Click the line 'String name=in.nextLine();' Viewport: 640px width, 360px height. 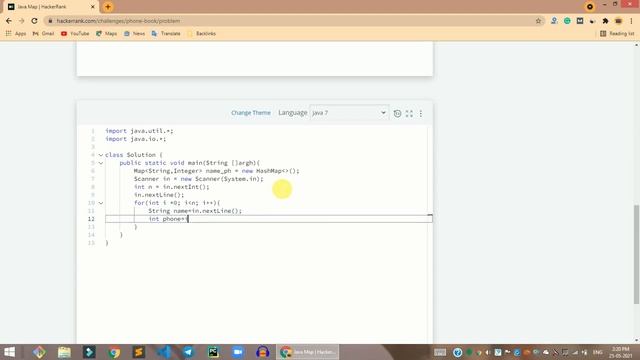pos(195,211)
